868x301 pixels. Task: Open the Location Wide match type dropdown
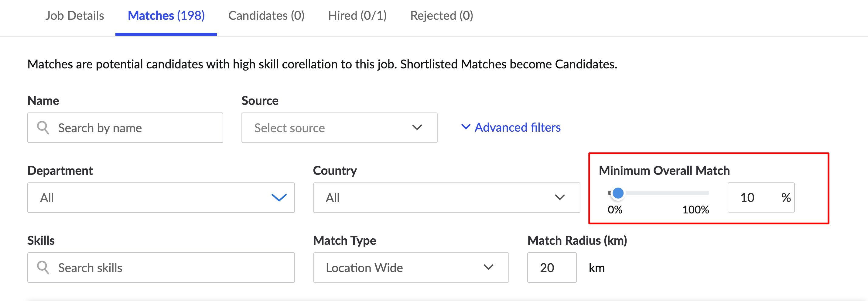[x=411, y=268]
